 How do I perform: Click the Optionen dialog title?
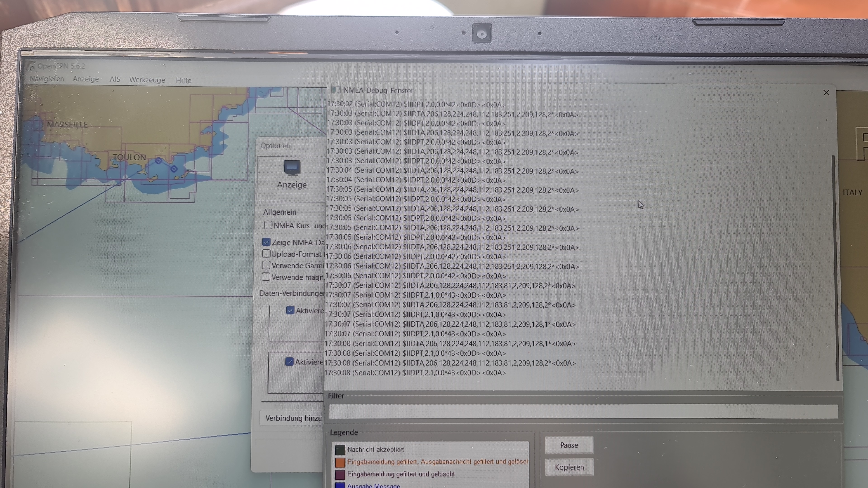(275, 146)
